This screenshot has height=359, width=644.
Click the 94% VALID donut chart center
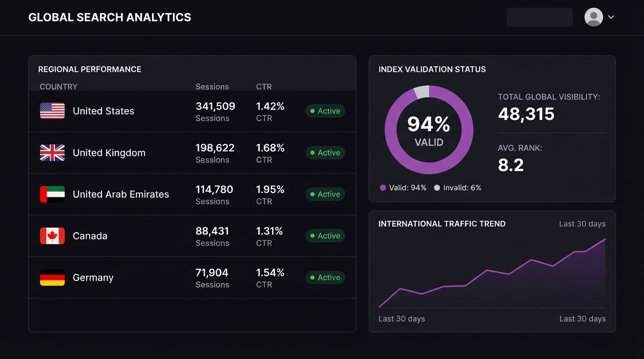point(429,130)
